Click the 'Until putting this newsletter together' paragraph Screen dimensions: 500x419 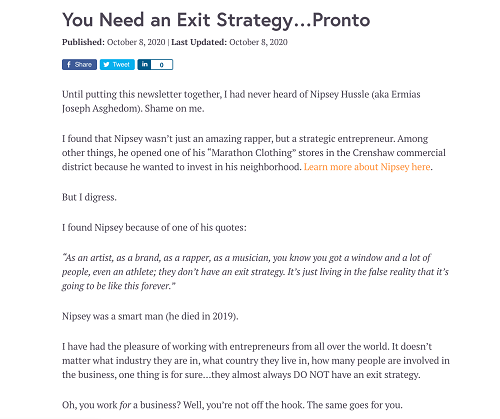pyautogui.click(x=241, y=101)
